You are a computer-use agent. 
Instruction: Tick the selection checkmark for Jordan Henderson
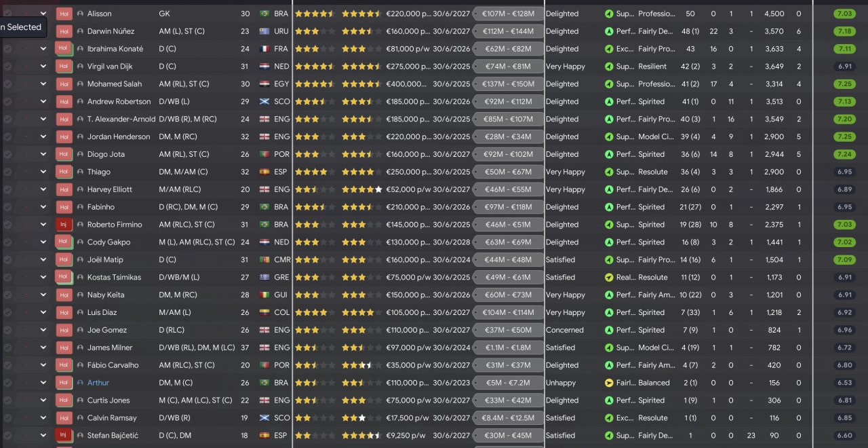7,137
